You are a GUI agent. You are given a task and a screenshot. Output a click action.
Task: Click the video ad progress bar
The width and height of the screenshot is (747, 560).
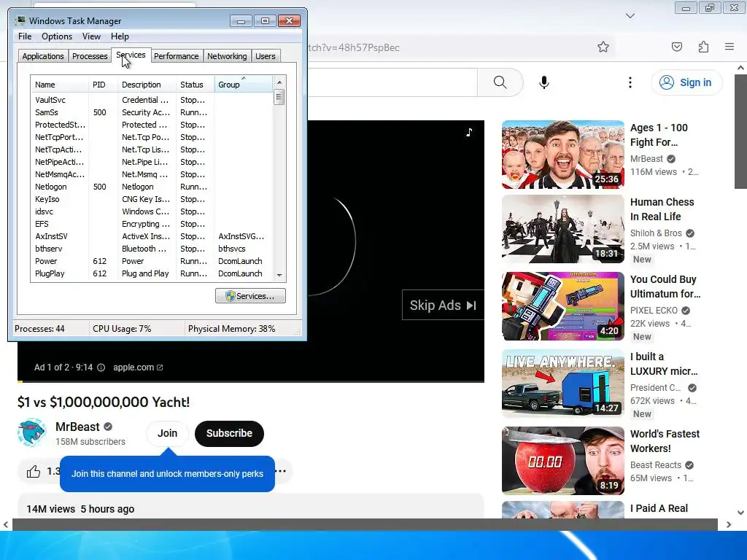tap(251, 381)
